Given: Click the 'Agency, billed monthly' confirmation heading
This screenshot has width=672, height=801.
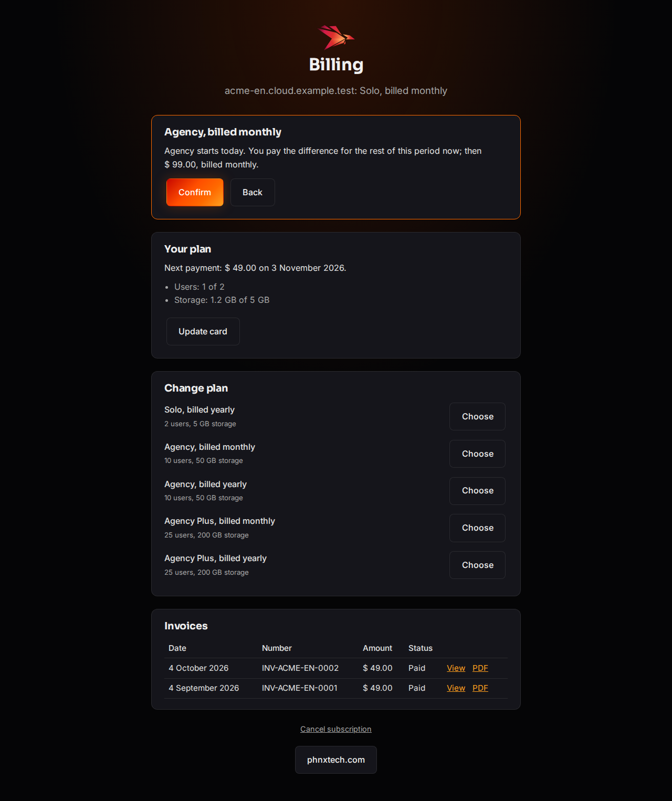Looking at the screenshot, I should point(223,132).
